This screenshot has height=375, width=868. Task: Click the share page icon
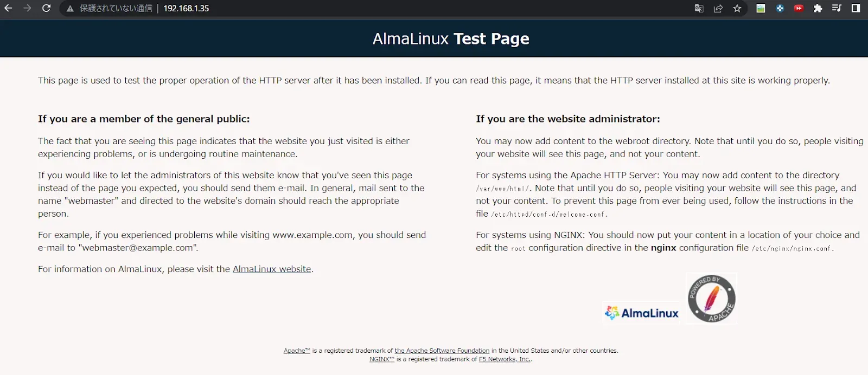[718, 8]
